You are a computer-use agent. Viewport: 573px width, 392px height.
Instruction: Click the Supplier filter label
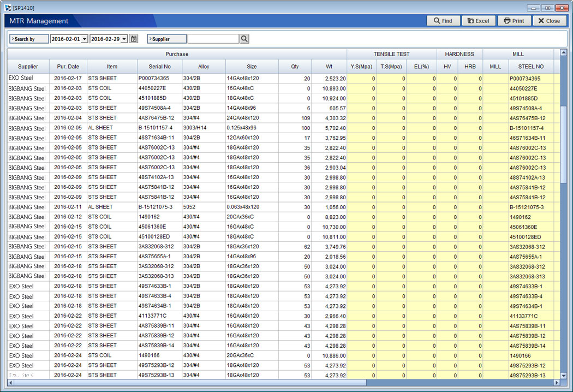[x=166, y=39]
